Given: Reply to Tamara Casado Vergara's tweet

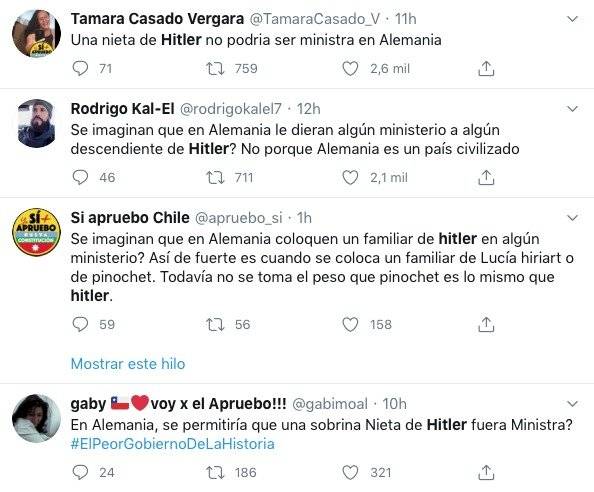Looking at the screenshot, I should click(x=80, y=69).
